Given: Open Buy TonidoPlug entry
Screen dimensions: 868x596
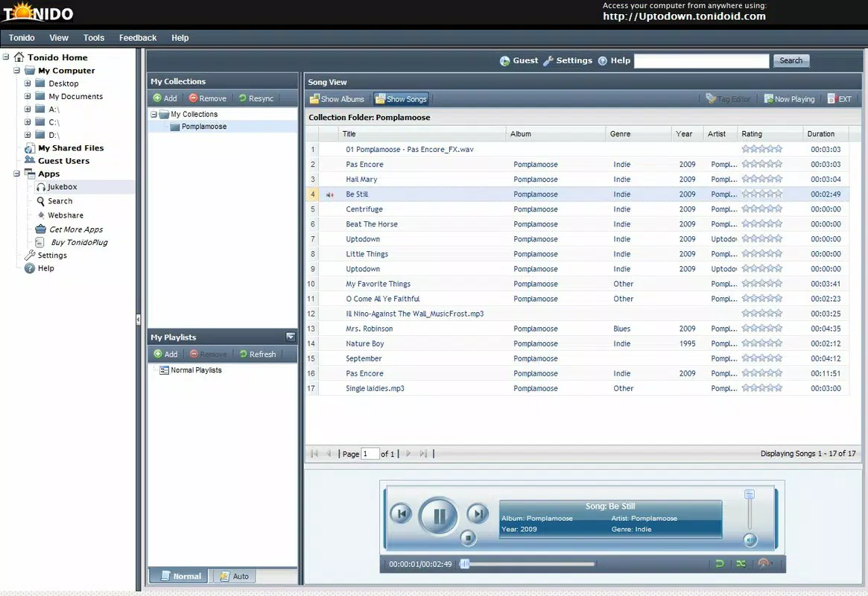Looking at the screenshot, I should click(72, 242).
